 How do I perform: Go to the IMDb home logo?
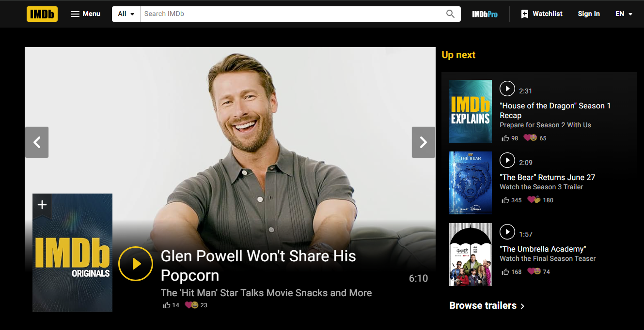click(42, 14)
